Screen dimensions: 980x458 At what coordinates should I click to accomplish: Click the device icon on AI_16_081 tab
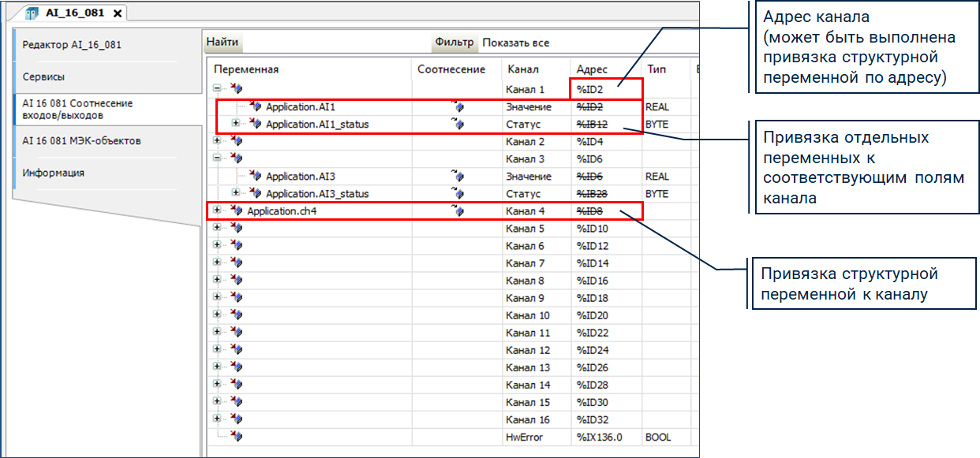tap(32, 13)
